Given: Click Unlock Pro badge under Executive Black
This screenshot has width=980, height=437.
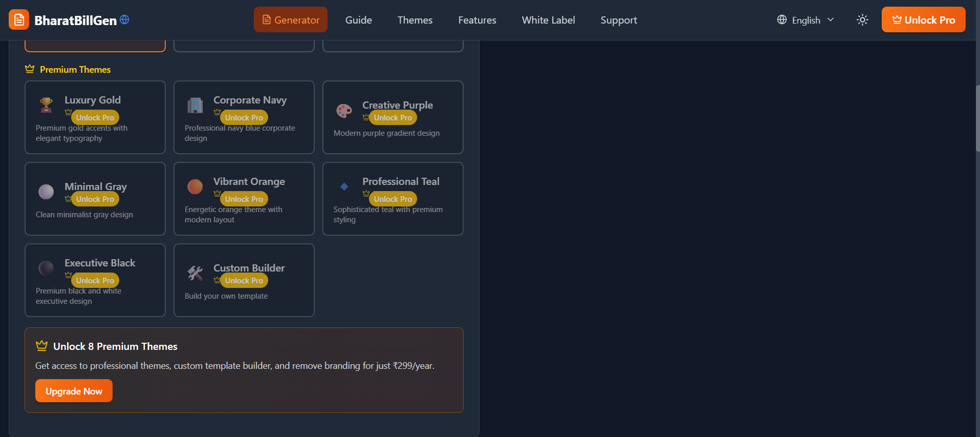Looking at the screenshot, I should (95, 280).
